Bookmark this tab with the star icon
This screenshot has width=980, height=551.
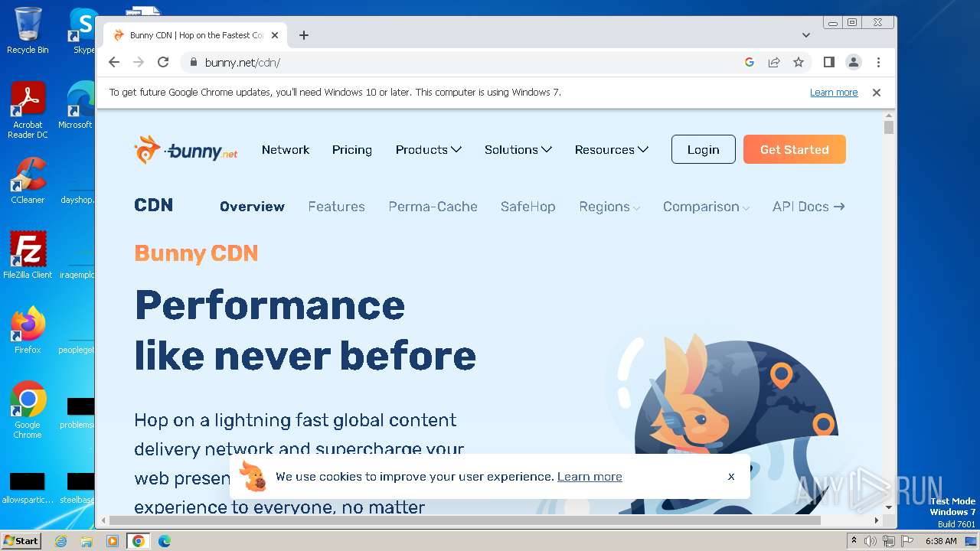tap(799, 62)
